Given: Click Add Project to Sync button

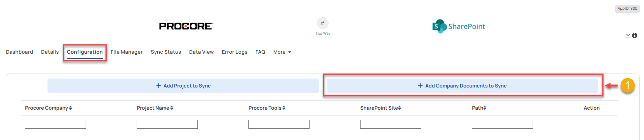Looking at the screenshot, I should (x=183, y=86).
